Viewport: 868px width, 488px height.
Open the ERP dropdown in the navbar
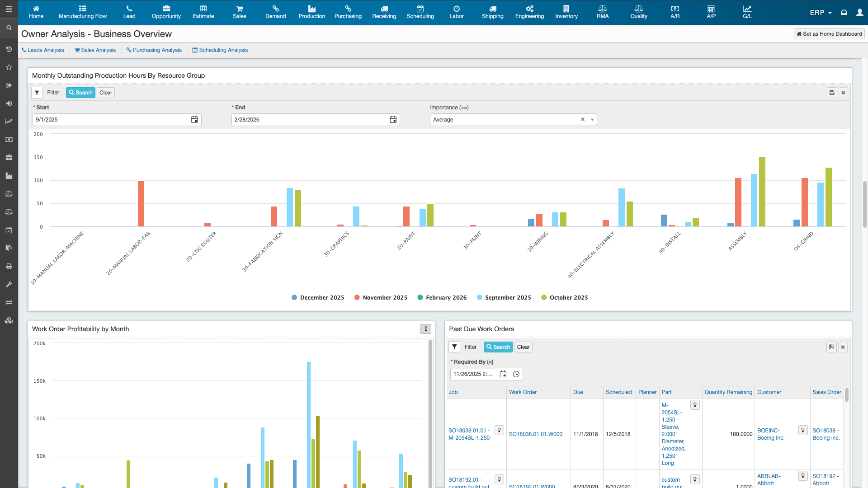click(x=820, y=12)
